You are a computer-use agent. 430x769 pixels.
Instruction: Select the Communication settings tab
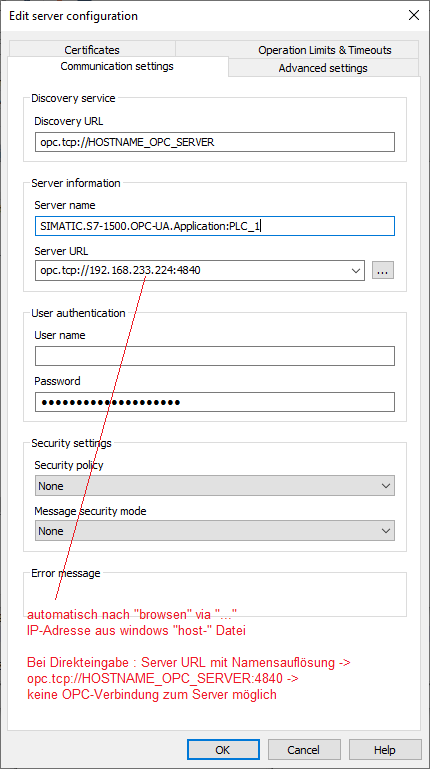pos(117,66)
